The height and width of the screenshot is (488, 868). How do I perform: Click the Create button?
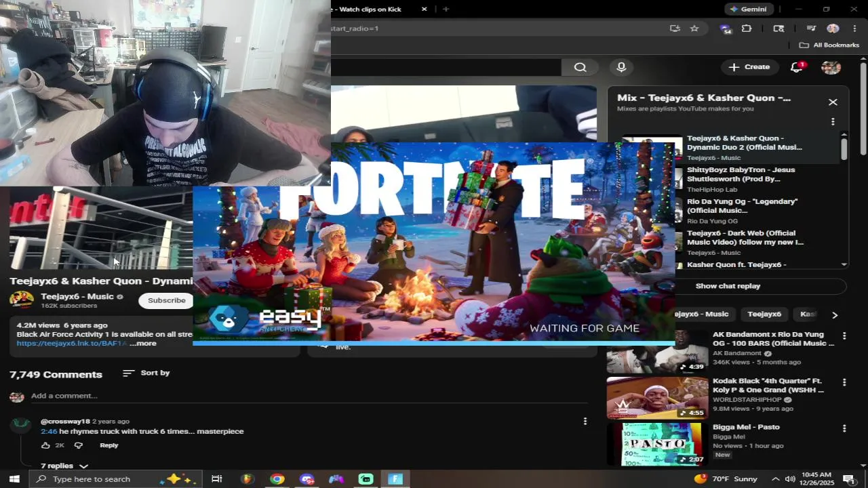(x=749, y=67)
